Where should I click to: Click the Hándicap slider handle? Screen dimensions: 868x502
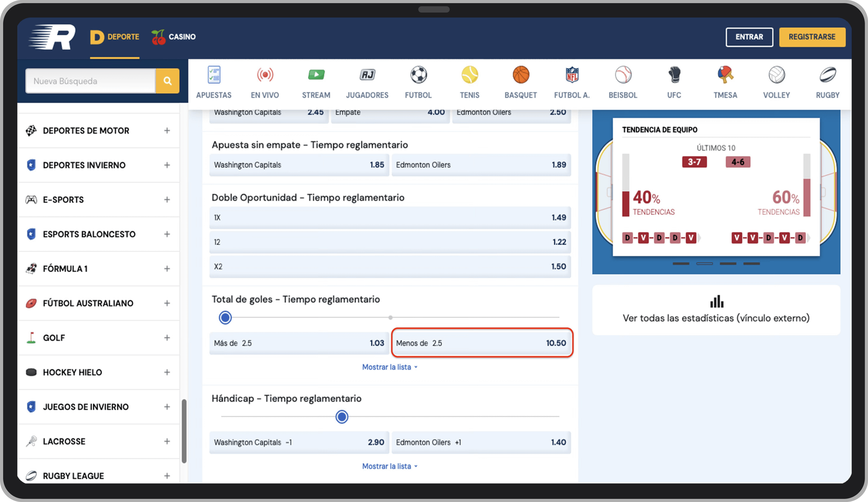[x=342, y=417]
